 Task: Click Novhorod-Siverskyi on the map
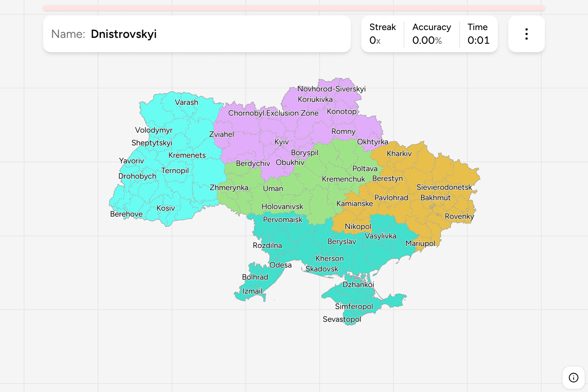click(332, 89)
